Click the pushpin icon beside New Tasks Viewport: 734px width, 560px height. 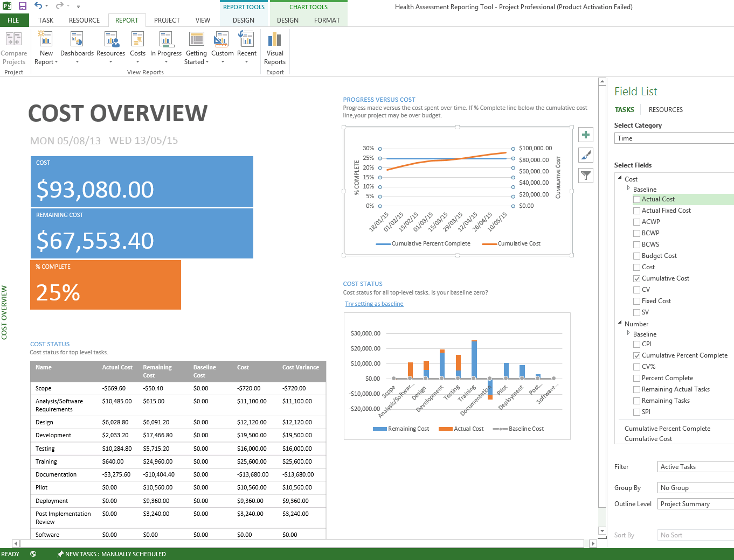point(60,554)
